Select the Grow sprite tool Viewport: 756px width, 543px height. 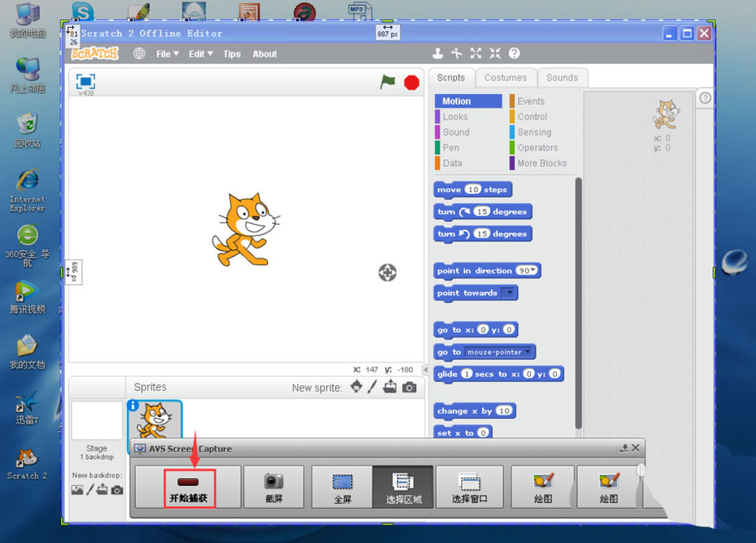click(x=476, y=54)
